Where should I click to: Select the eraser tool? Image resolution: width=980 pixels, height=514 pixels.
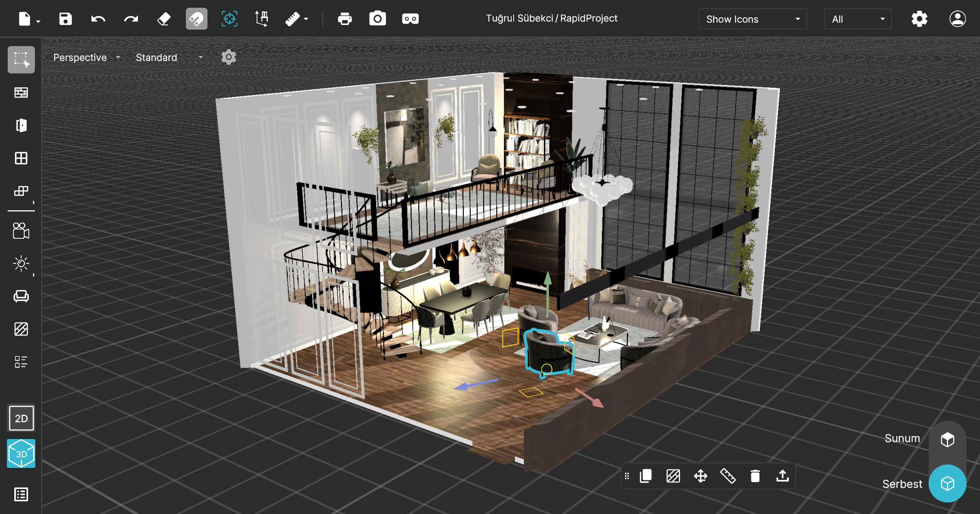pos(164,18)
